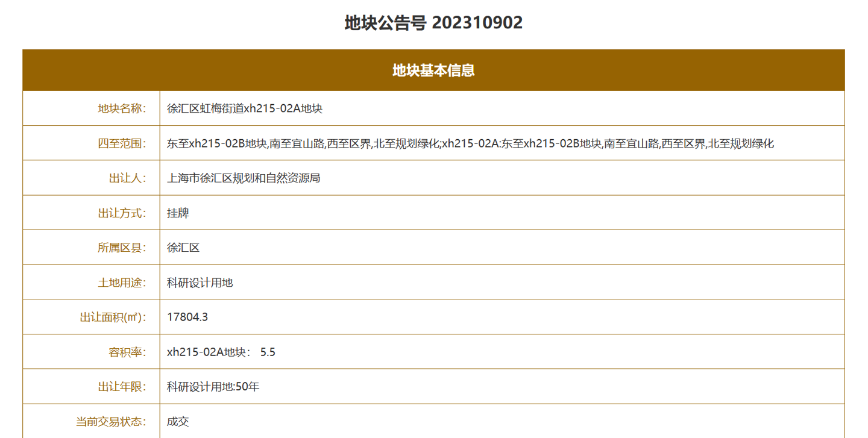Click the 所属区县 row label
Screen dimensions: 868x438
pos(125,247)
